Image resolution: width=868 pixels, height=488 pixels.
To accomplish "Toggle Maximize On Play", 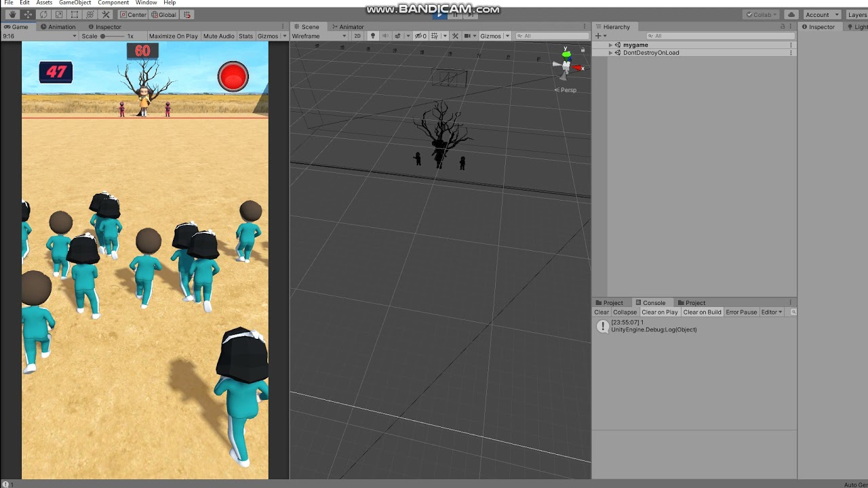I will pyautogui.click(x=173, y=36).
